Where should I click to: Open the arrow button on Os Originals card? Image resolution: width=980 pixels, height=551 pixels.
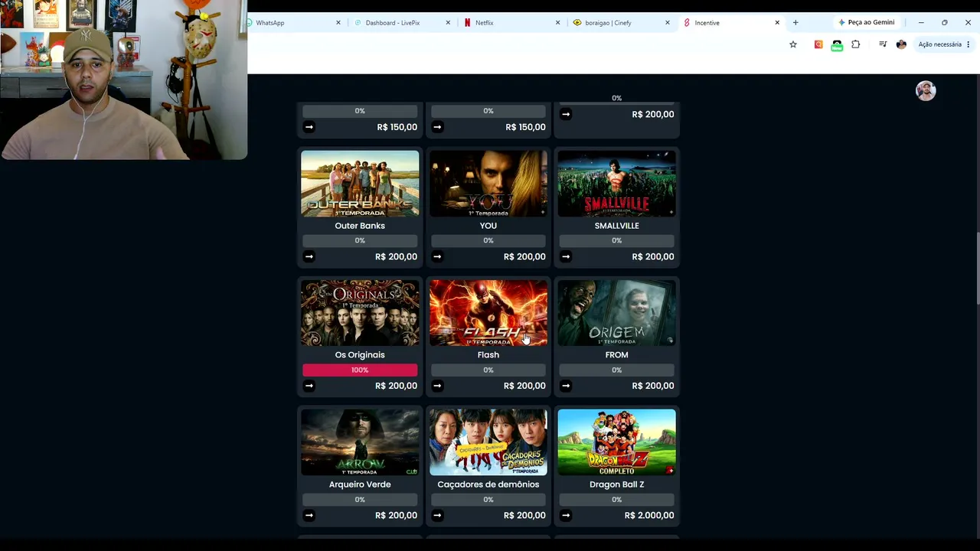click(x=309, y=386)
